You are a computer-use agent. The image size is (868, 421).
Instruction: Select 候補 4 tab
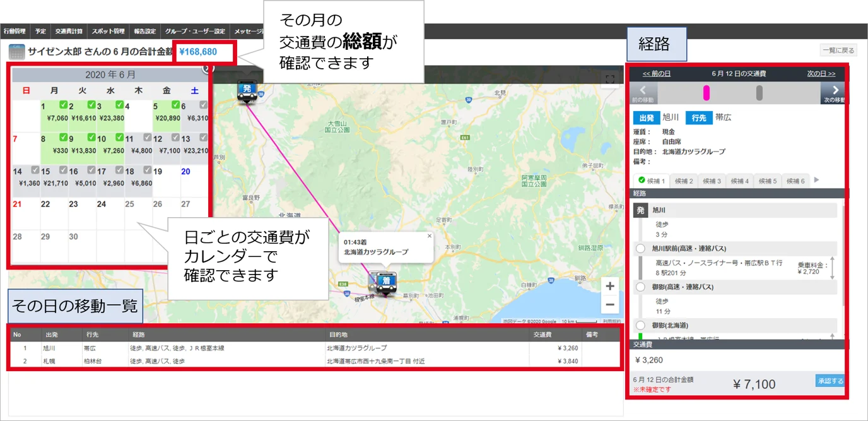click(x=739, y=181)
